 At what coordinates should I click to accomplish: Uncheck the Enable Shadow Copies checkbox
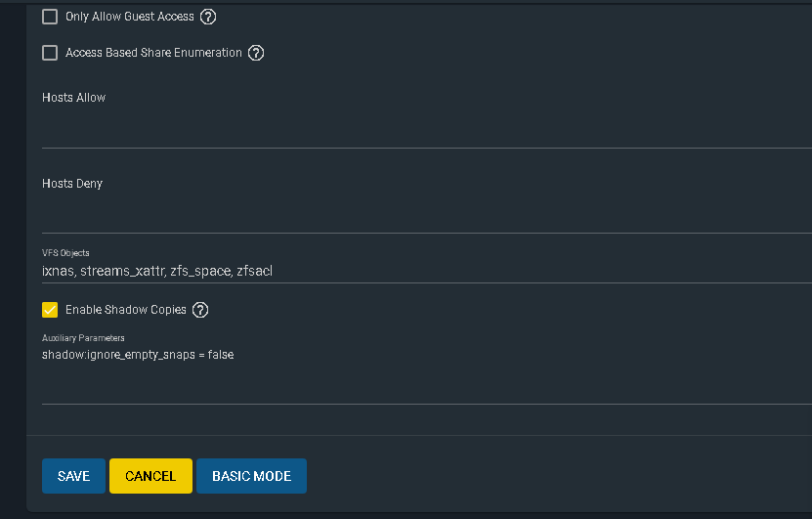click(50, 310)
